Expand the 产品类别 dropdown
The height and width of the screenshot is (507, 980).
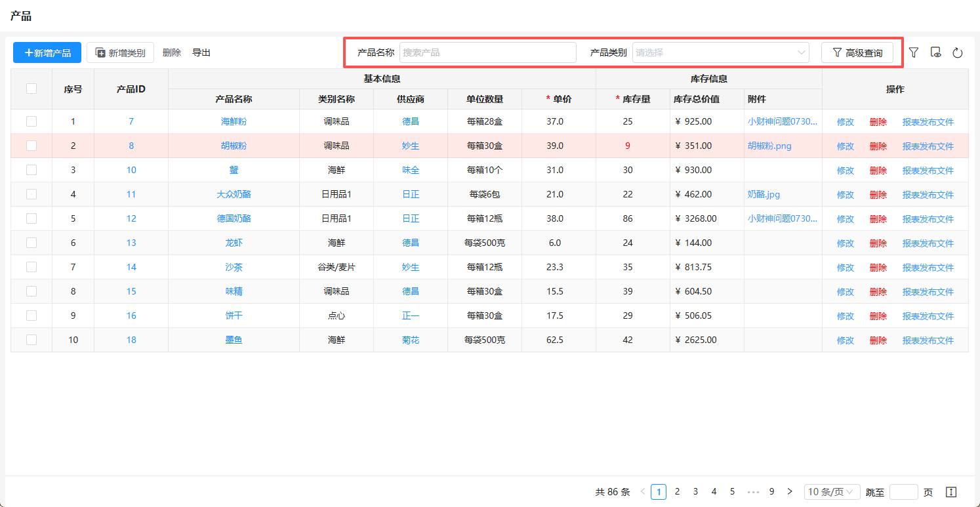(720, 52)
